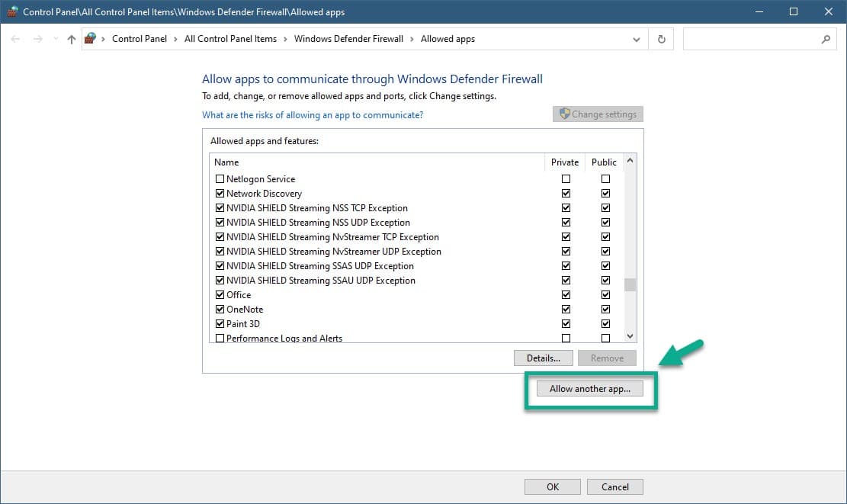Expand chevron after All Control Panel Items
The width and height of the screenshot is (847, 504).
pos(285,39)
